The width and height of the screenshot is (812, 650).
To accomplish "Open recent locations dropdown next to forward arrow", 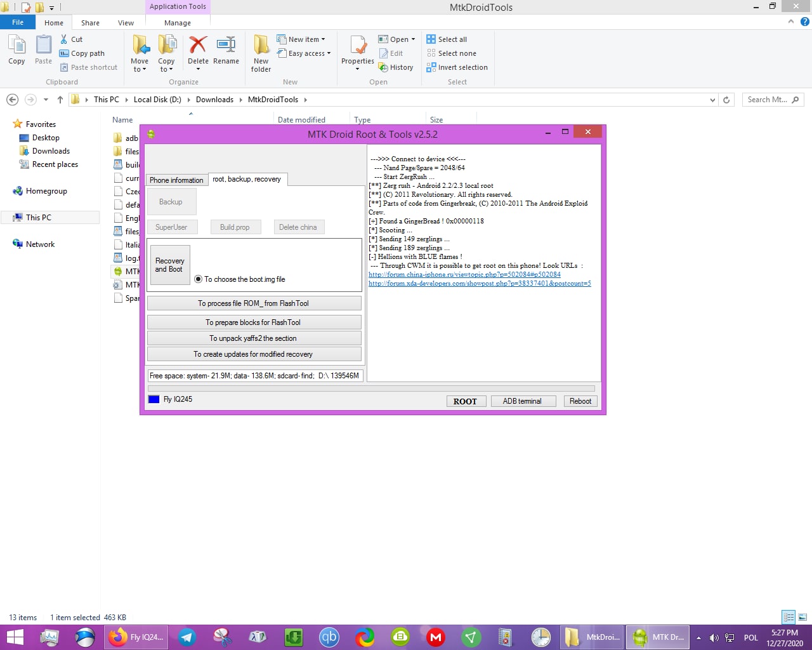I will click(46, 100).
